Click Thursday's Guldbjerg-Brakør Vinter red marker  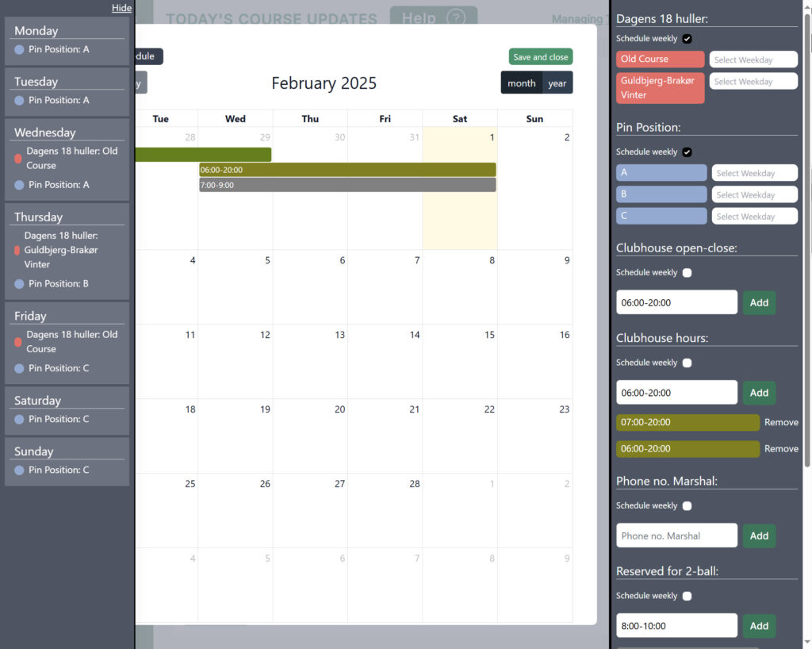click(x=17, y=250)
